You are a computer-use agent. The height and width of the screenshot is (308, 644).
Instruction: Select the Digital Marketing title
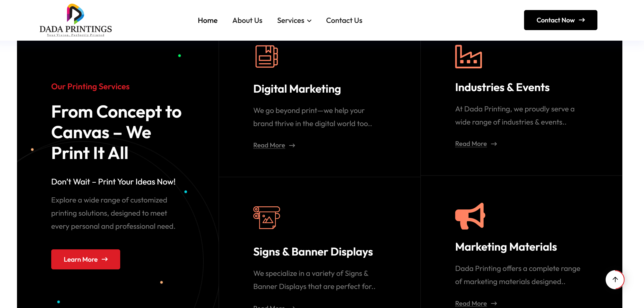point(297,89)
